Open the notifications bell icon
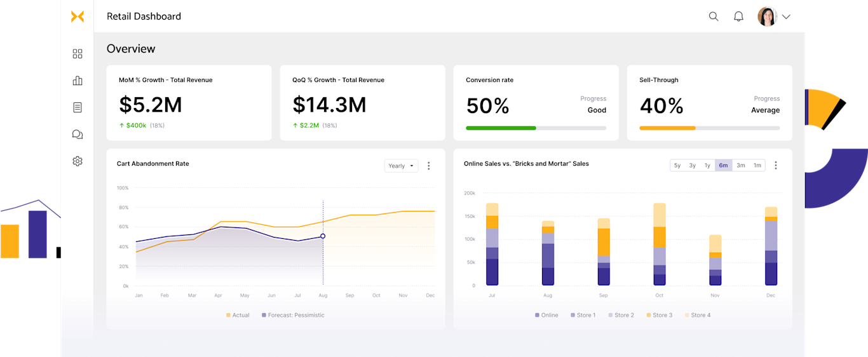 pos(738,17)
